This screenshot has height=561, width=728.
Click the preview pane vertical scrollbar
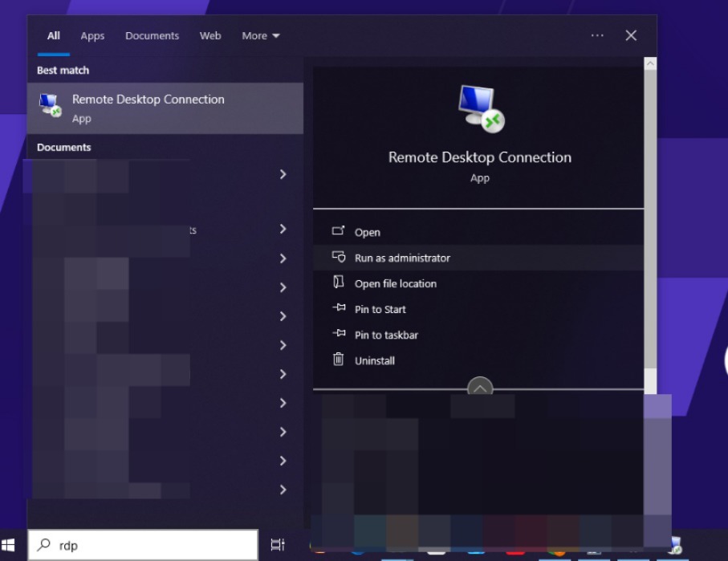point(650,217)
